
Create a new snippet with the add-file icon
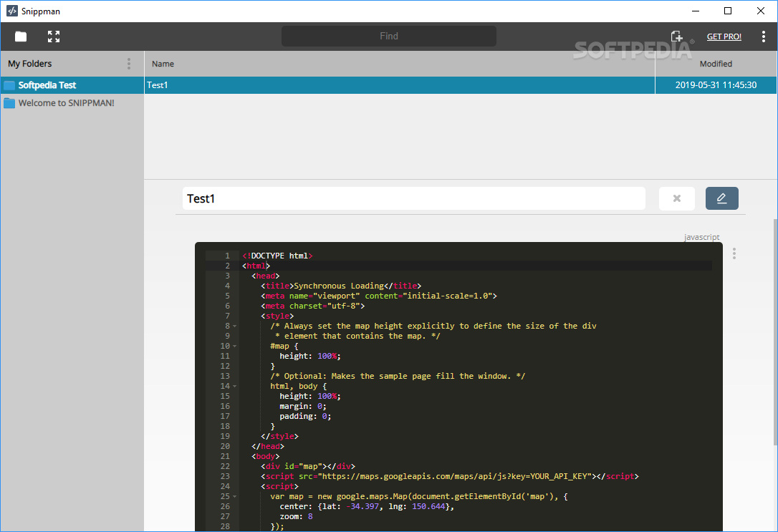click(676, 37)
